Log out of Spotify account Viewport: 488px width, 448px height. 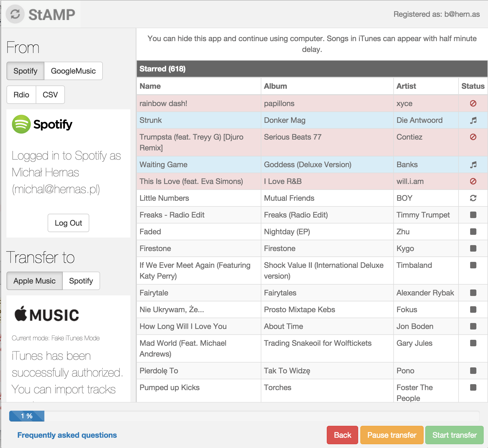click(68, 223)
